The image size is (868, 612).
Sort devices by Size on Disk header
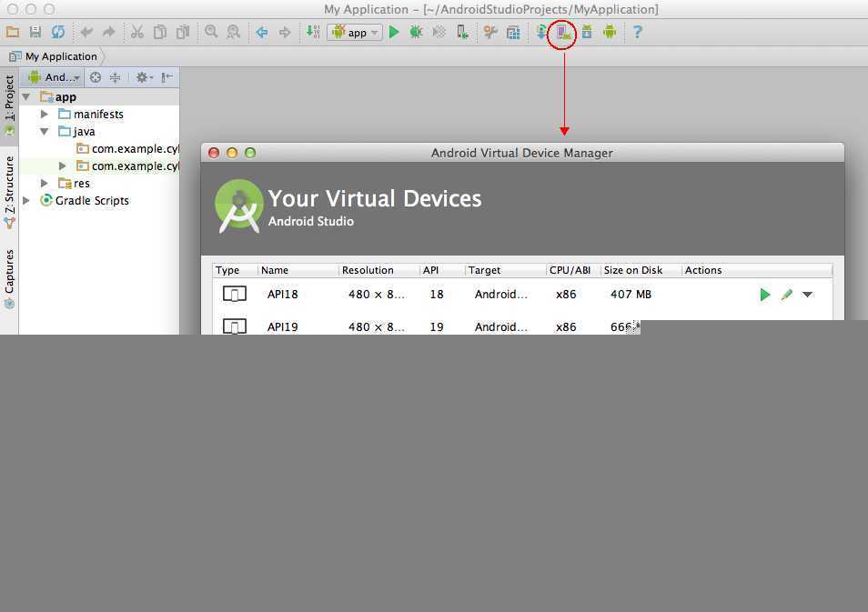[x=641, y=270]
